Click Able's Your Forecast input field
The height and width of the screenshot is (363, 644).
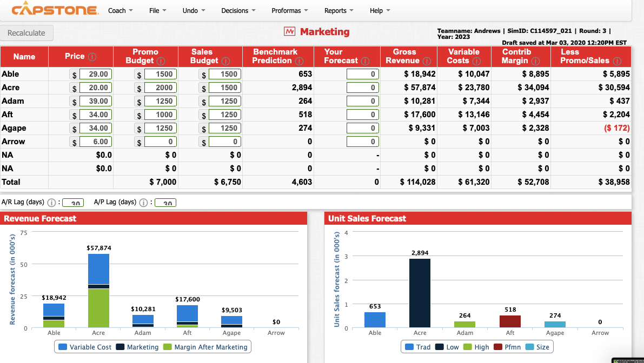tap(361, 73)
